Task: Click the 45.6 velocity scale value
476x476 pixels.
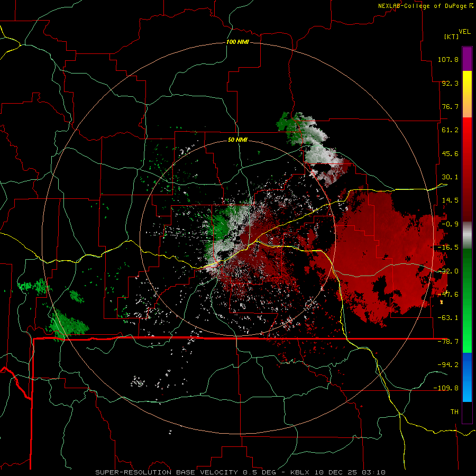Action: (x=450, y=153)
